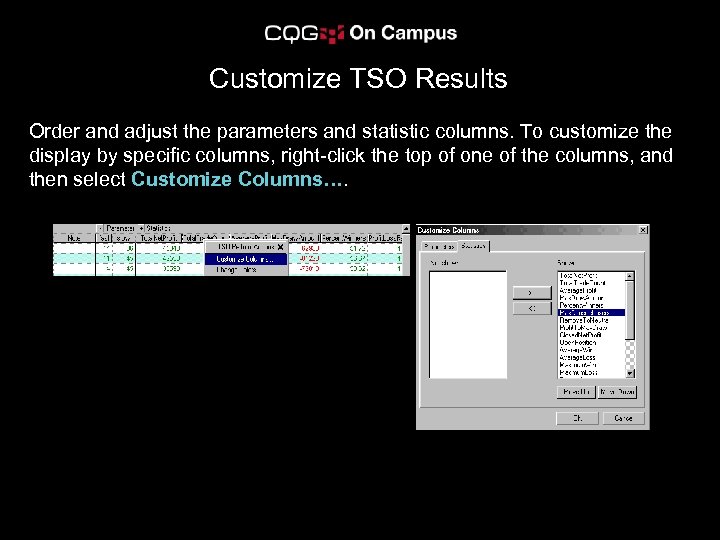720x540 pixels.
Task: Confirm with the OK button
Action: [x=577, y=418]
